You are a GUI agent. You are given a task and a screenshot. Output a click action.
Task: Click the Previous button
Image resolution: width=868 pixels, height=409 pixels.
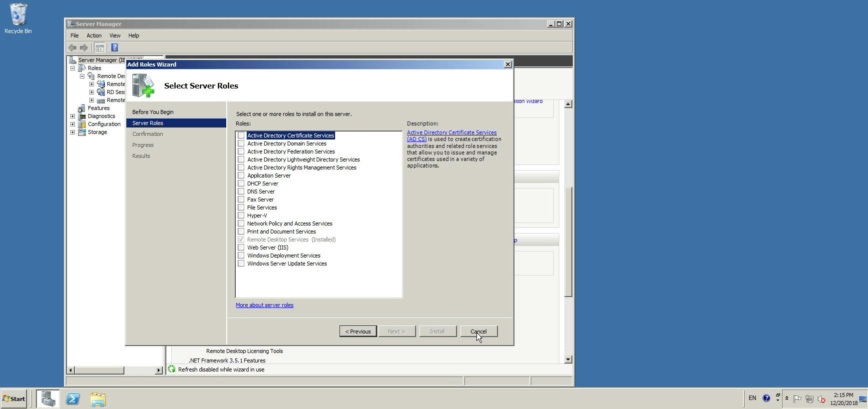tap(358, 331)
